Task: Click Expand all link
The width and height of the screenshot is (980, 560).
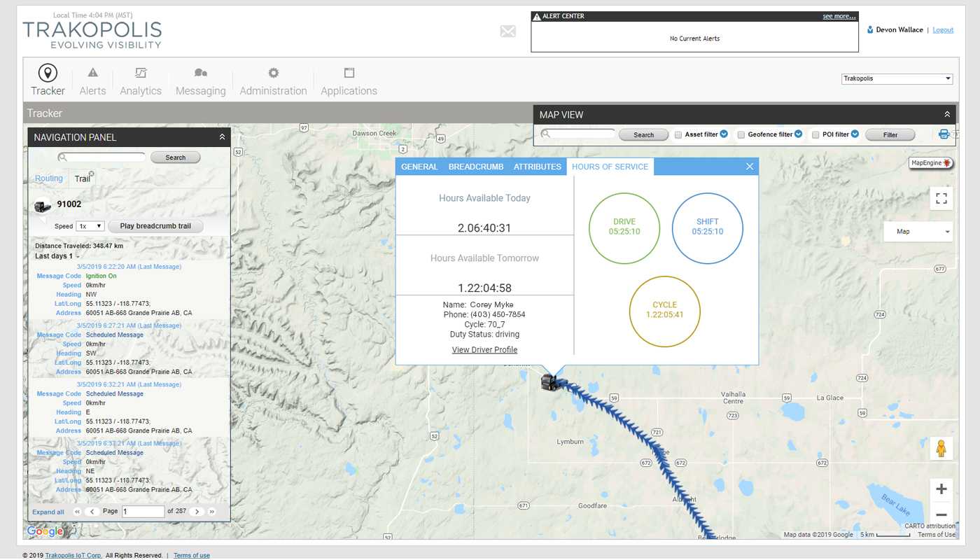Action: point(48,512)
